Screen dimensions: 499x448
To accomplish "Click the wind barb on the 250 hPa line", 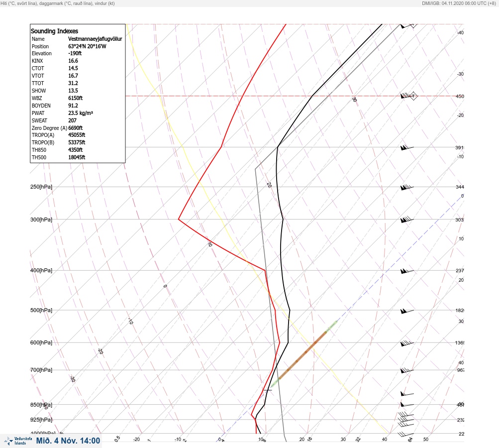I will (x=407, y=187).
